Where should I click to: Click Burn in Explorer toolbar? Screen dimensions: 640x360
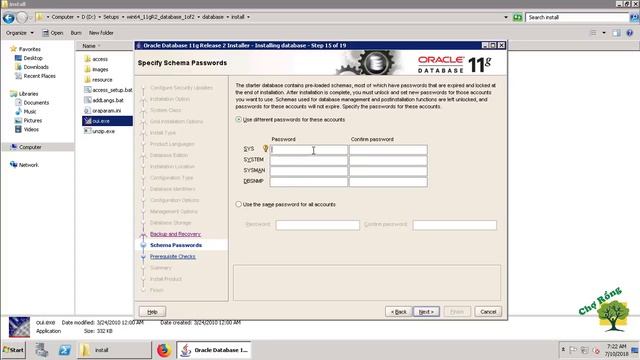[76, 33]
